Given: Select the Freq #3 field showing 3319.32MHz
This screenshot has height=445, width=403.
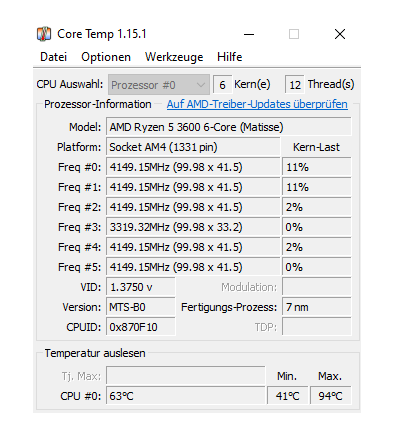Looking at the screenshot, I should point(193,227).
